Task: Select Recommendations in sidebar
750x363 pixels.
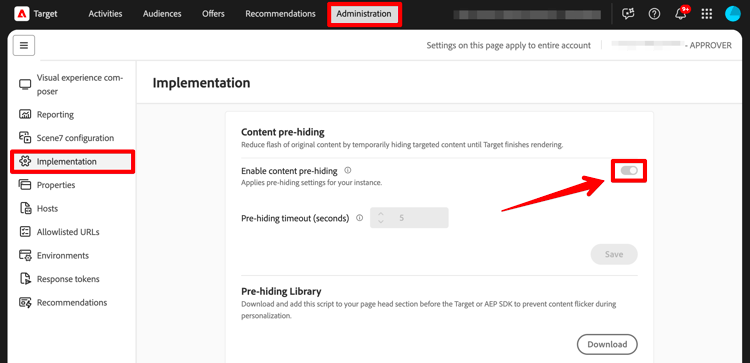Action: 72,302
